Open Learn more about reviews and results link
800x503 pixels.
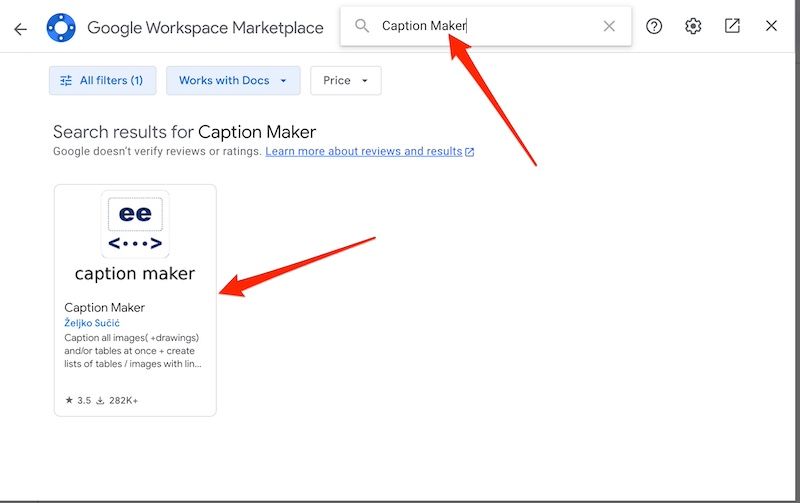(x=369, y=152)
